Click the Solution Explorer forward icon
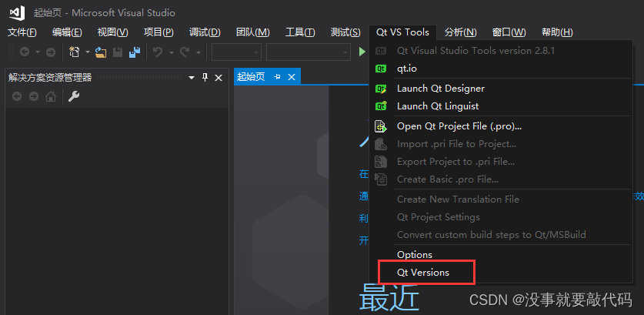Image resolution: width=644 pixels, height=315 pixels. (x=34, y=96)
